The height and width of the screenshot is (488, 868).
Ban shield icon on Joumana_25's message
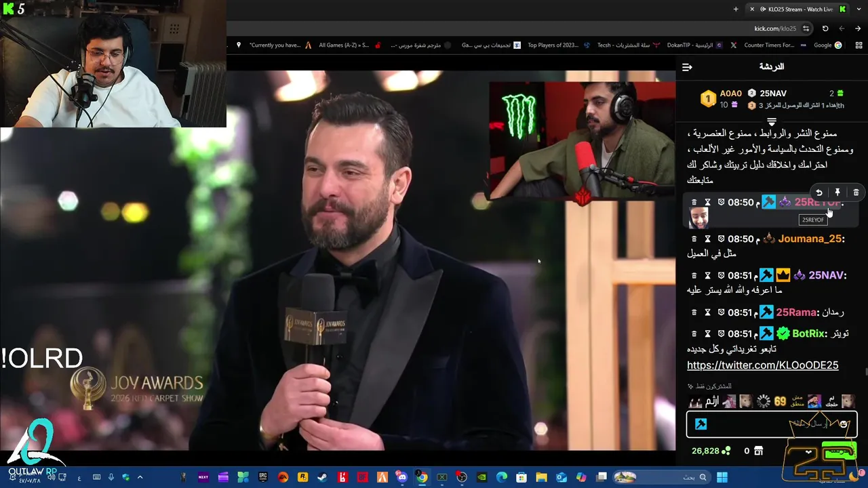721,239
